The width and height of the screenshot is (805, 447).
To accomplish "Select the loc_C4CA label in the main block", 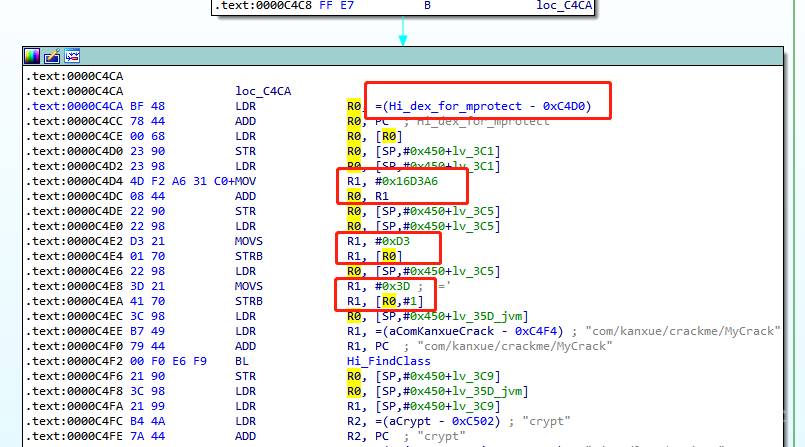I will point(263,91).
